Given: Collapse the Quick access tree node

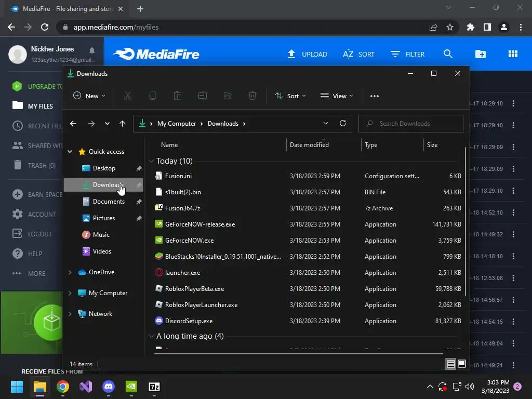Looking at the screenshot, I should click(x=70, y=152).
